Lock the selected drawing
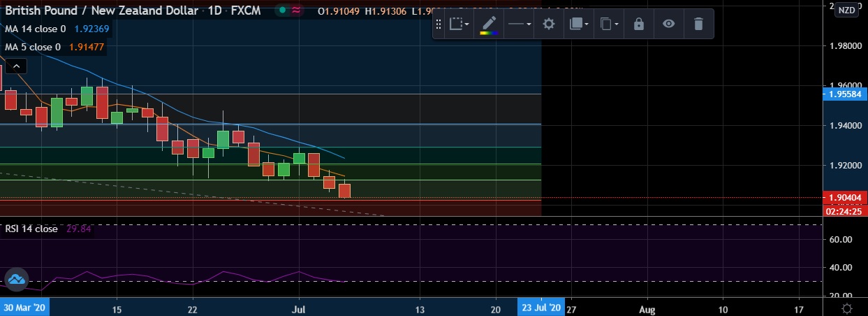The height and width of the screenshot is (316, 868). pos(638,24)
